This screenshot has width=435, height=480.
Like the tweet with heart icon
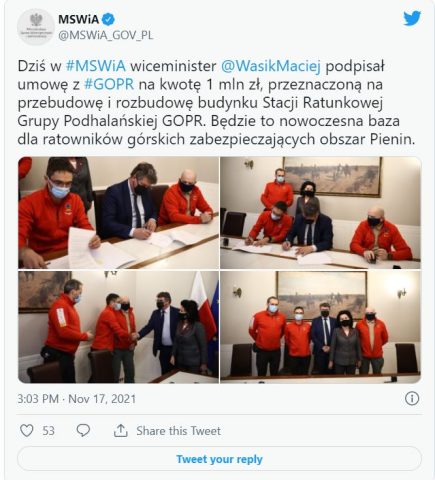[27, 430]
